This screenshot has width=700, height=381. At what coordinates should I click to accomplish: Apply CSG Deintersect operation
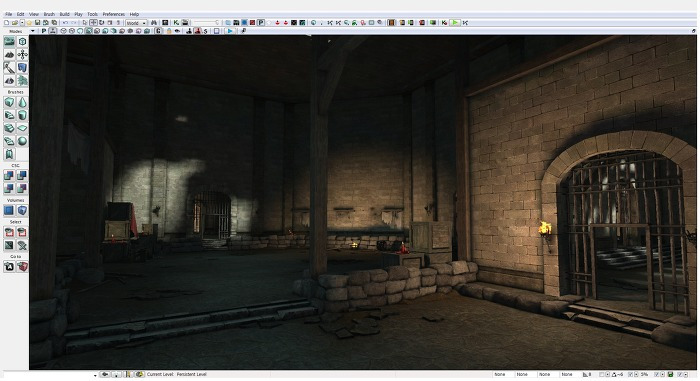pyautogui.click(x=22, y=188)
